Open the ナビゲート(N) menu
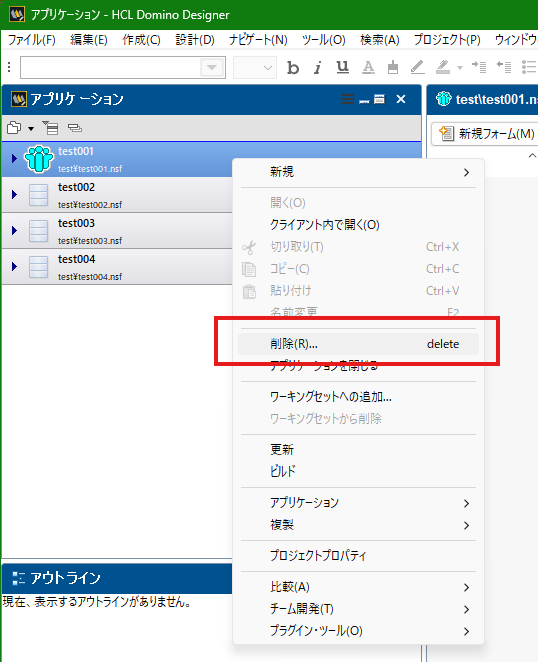538x662 pixels. [x=258, y=40]
